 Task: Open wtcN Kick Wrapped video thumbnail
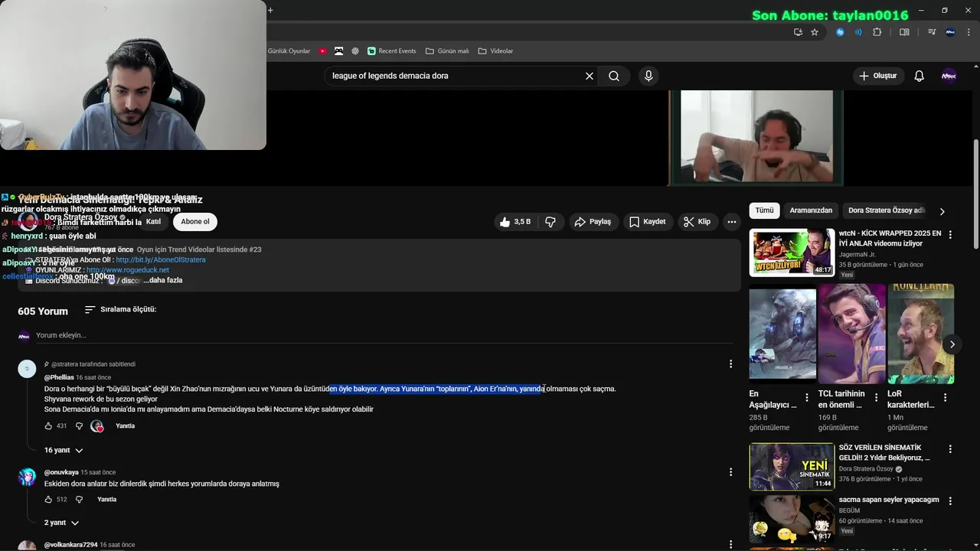(792, 252)
